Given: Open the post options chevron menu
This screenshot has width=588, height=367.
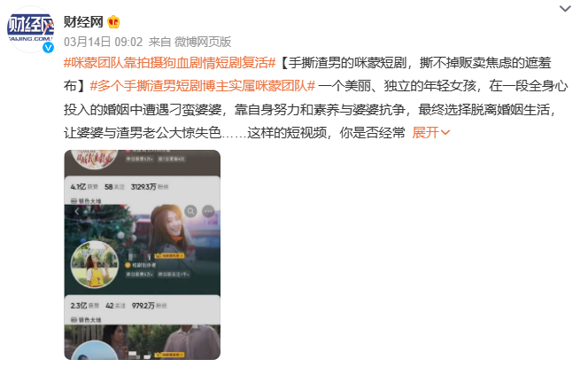Looking at the screenshot, I should point(565,9).
